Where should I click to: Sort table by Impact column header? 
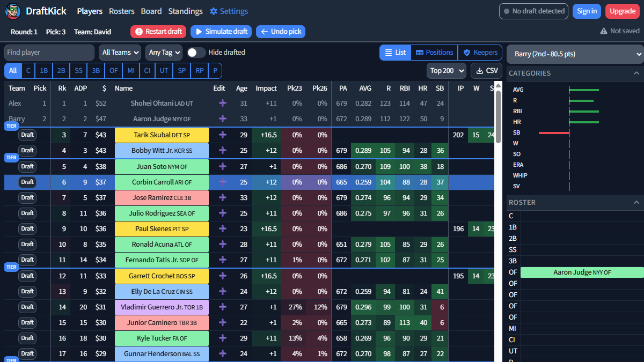point(266,88)
